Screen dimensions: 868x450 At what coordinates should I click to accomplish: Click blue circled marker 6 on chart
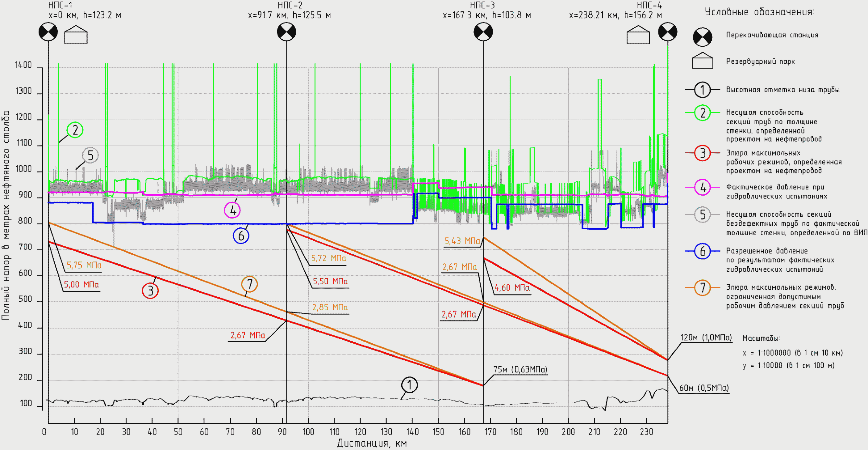click(x=241, y=236)
